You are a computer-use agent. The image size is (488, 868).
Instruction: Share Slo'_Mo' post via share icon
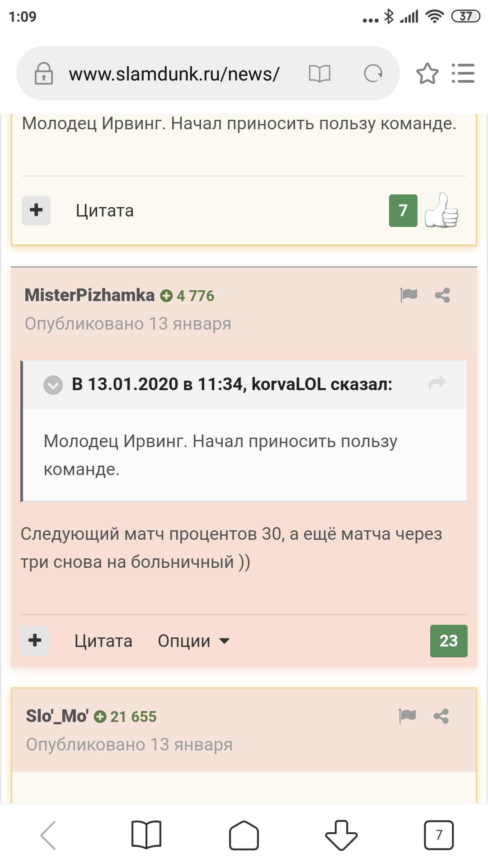coord(441,716)
